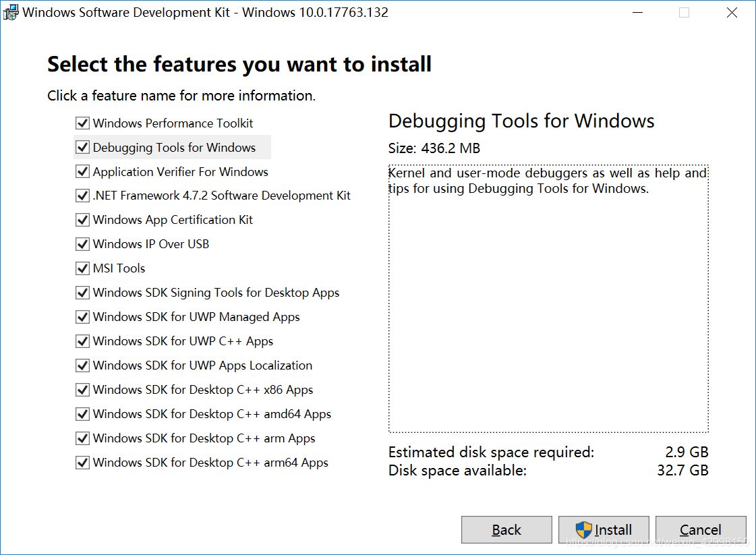Uncheck SDK for UWP Managed Apps checkbox
The image size is (756, 555).
click(82, 317)
